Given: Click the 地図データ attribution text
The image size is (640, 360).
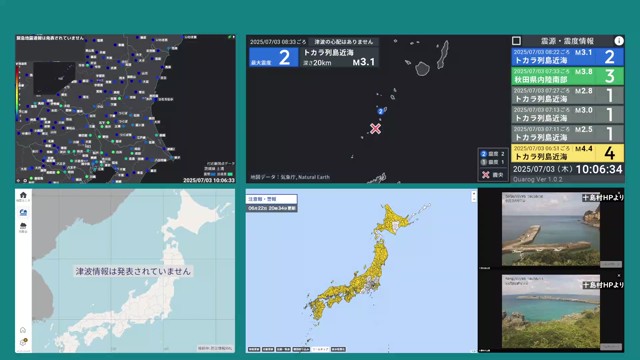Looking at the screenshot, I should coord(290,177).
